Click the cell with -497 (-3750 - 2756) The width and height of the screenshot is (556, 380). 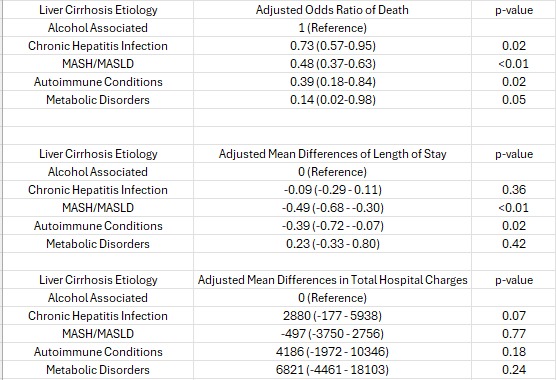click(x=332, y=334)
